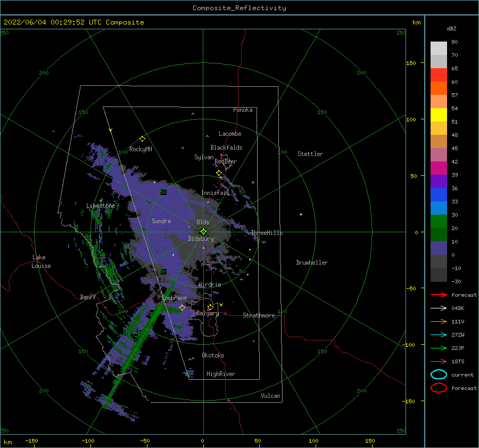Click the Airdrie city label

210,284
